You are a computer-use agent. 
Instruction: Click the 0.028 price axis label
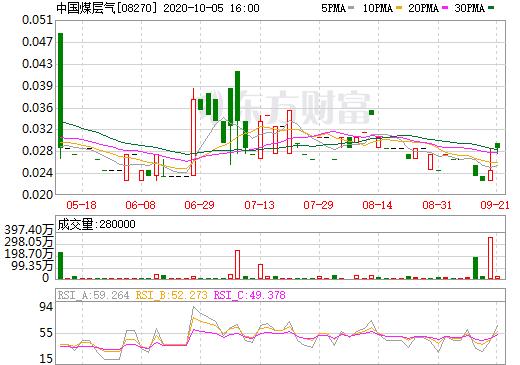point(37,151)
